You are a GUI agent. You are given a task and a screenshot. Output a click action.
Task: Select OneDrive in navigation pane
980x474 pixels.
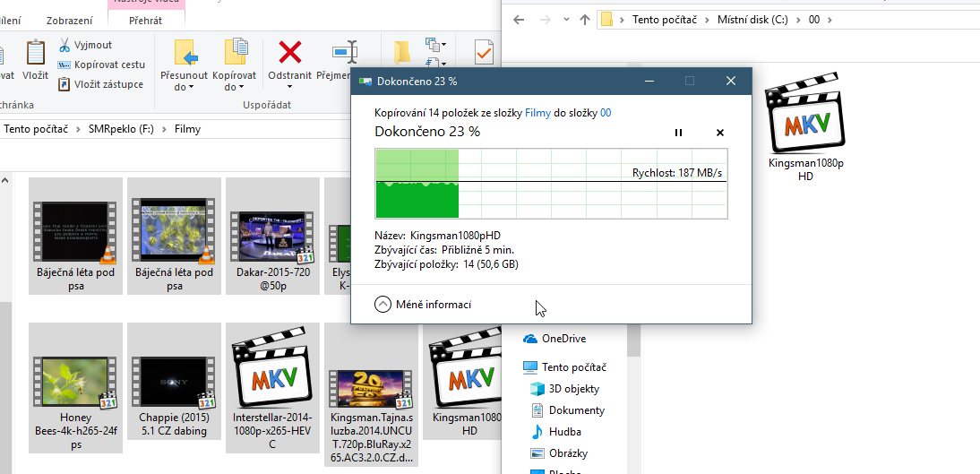554,339
